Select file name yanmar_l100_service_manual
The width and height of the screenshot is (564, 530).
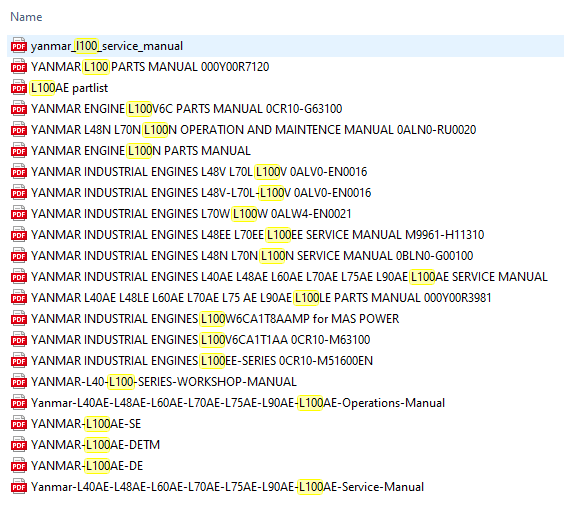(107, 46)
